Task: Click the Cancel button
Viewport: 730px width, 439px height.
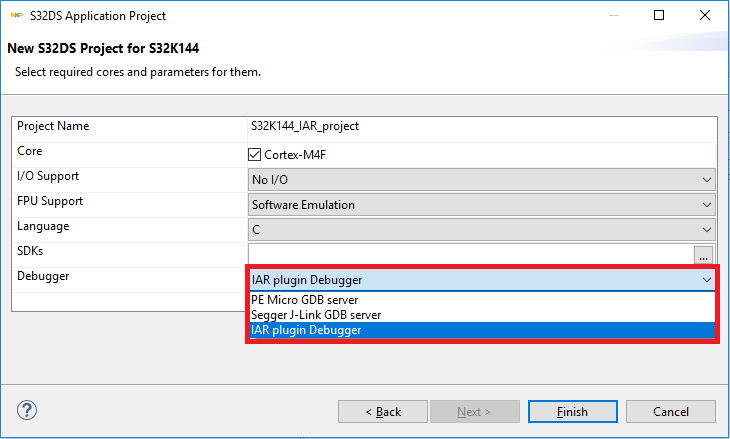Action: point(671,411)
